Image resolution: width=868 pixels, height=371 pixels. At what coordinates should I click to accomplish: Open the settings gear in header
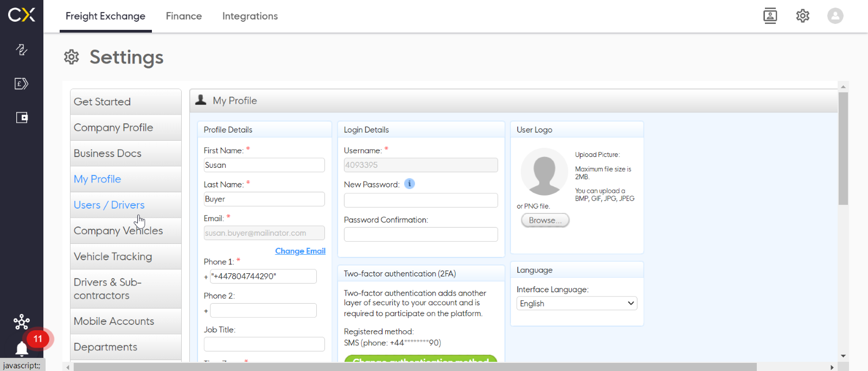pos(803,16)
